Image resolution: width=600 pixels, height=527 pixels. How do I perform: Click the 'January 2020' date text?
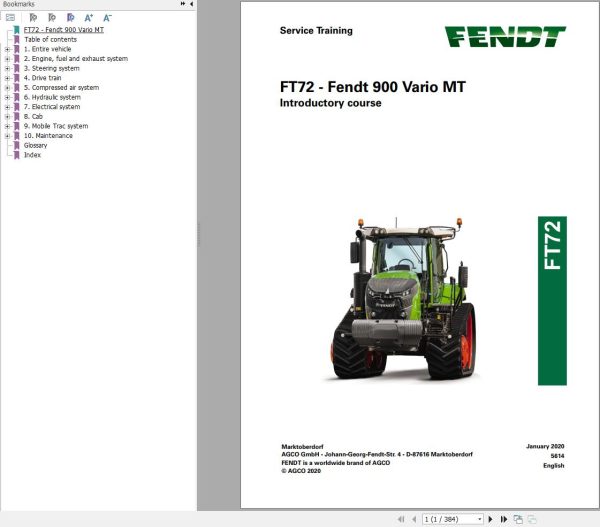pos(545,446)
